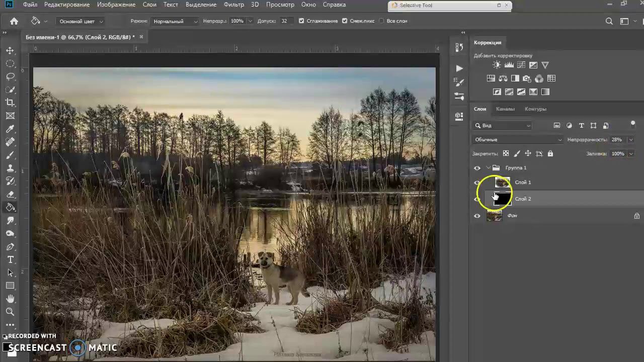Open the Основной цвет fill source dropdown

pyautogui.click(x=80, y=21)
